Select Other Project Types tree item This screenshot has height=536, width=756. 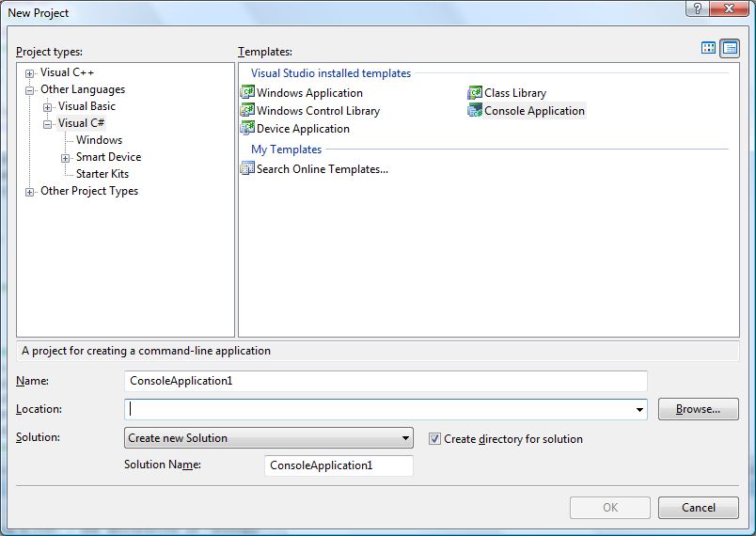[x=89, y=191]
